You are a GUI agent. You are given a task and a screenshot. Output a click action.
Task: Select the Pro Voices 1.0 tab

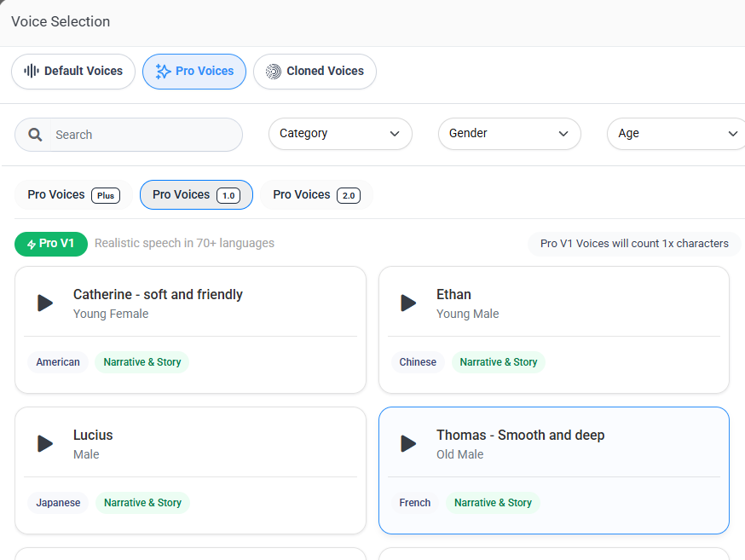tap(196, 194)
